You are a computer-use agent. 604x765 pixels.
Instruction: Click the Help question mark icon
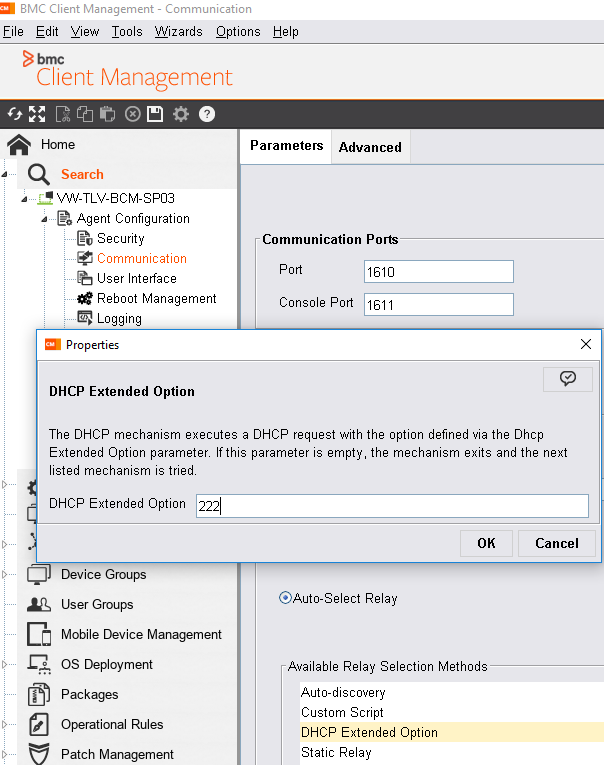pyautogui.click(x=207, y=114)
